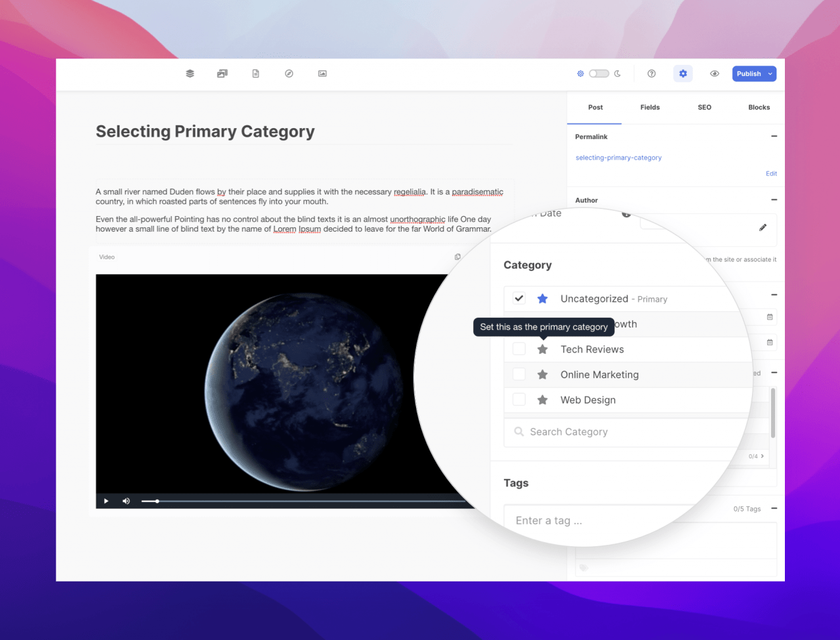Viewport: 840px width, 640px height.
Task: Check the Tech Reviews checkbox
Action: coord(519,349)
